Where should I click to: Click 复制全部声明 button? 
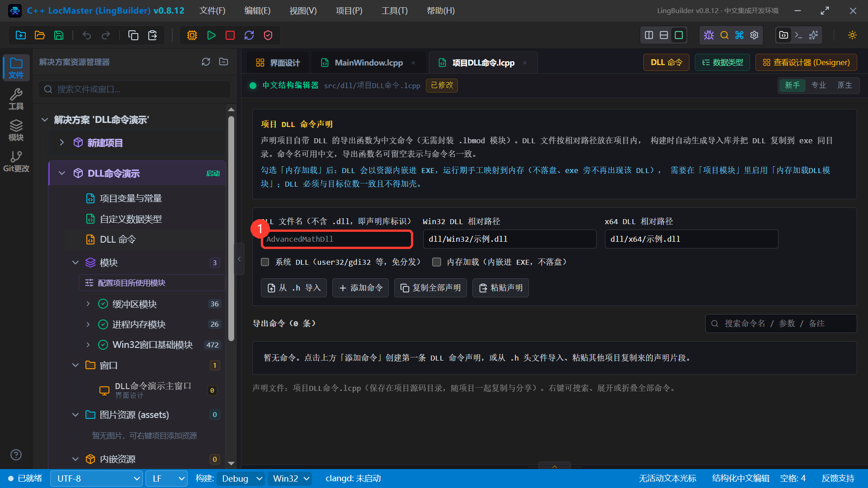pyautogui.click(x=430, y=288)
